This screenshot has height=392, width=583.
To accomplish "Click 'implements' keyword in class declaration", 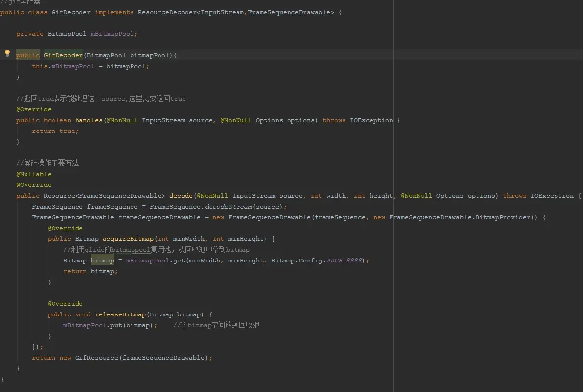I will click(114, 12).
